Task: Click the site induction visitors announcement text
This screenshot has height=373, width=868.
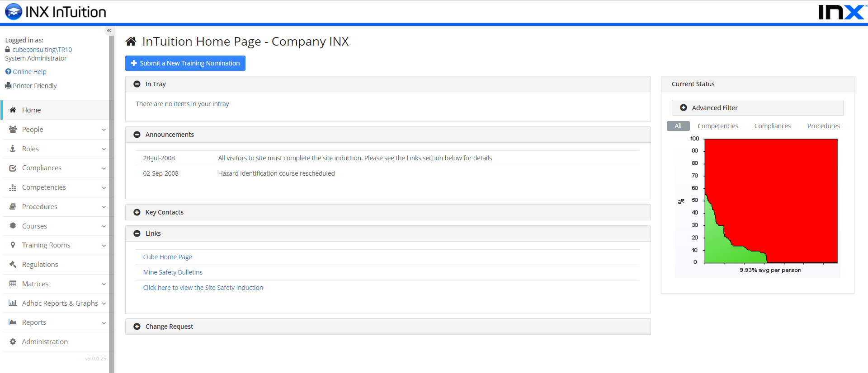Action: coord(355,158)
